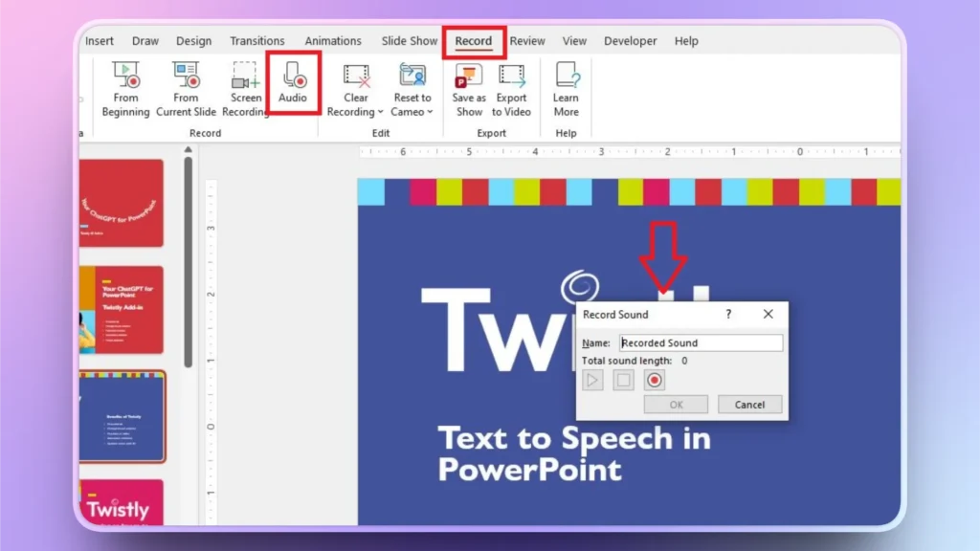Open the Transitions tab

256,41
